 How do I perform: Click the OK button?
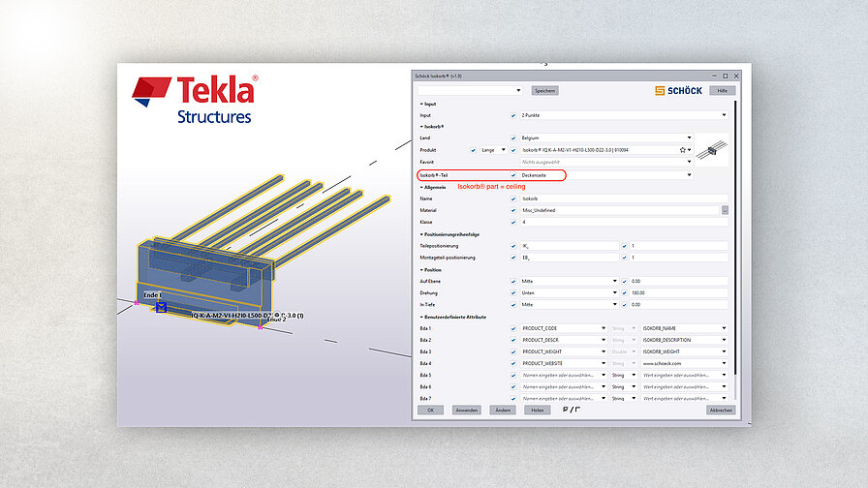(431, 410)
